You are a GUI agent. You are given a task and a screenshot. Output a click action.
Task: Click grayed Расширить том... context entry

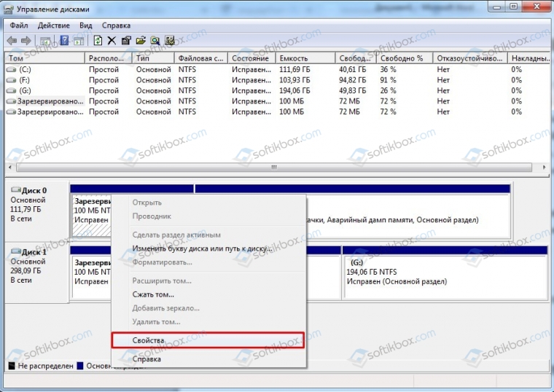click(x=208, y=281)
